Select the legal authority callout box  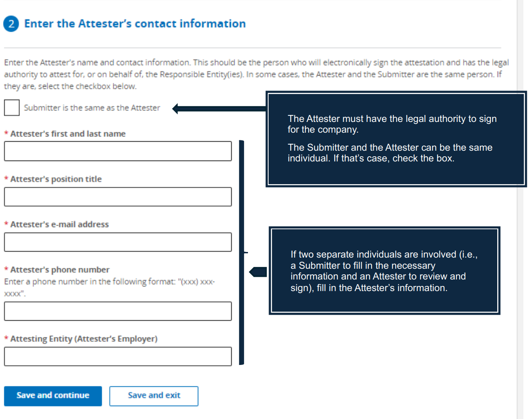point(396,139)
